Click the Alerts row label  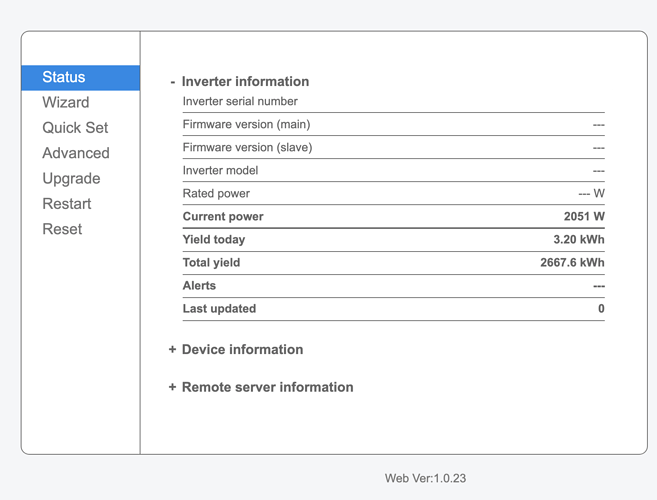tap(199, 286)
